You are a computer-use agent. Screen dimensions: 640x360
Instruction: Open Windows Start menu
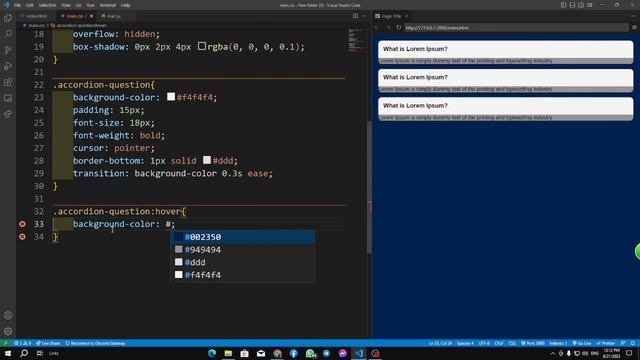coord(8,353)
